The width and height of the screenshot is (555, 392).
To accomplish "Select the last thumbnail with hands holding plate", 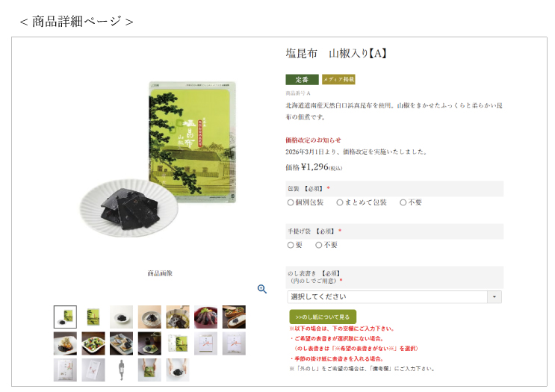I will pyautogui.click(x=178, y=370).
